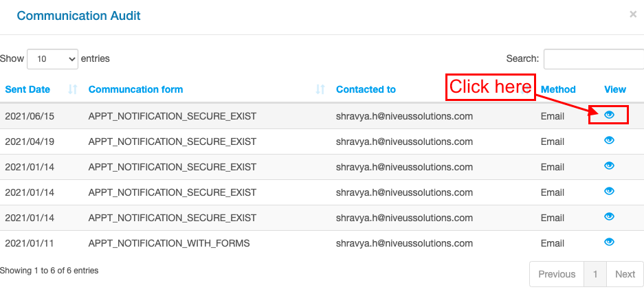
Task: Click Communcation form column sort icon
Action: pyautogui.click(x=320, y=89)
